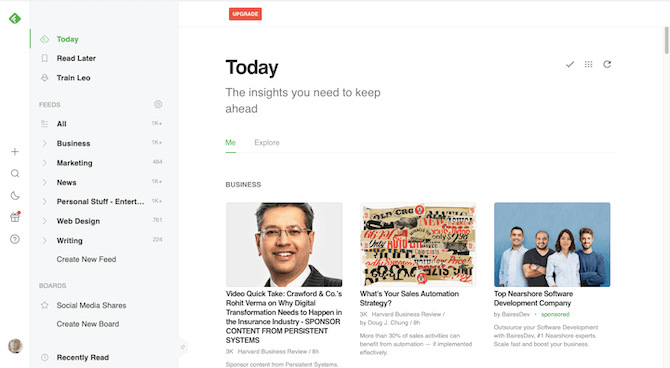Open the Sales Automation article thumbnail
Image resolution: width=670 pixels, height=368 pixels.
(x=418, y=244)
